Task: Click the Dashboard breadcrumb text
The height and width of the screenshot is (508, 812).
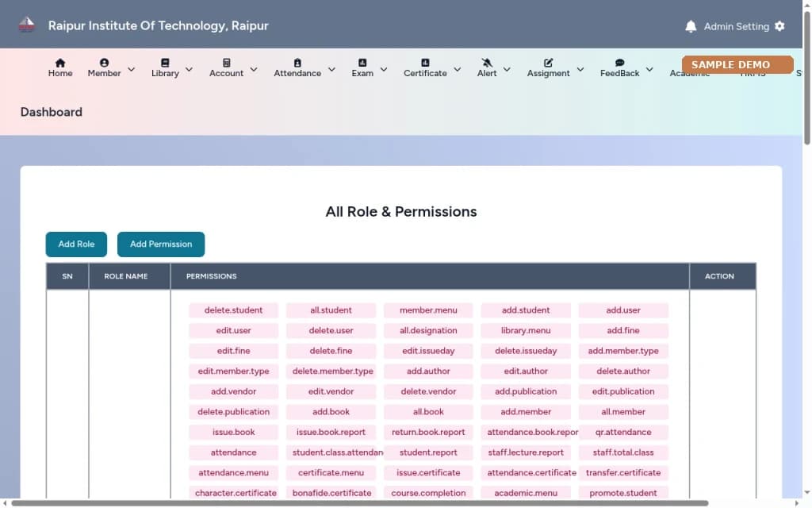Action: (x=52, y=112)
